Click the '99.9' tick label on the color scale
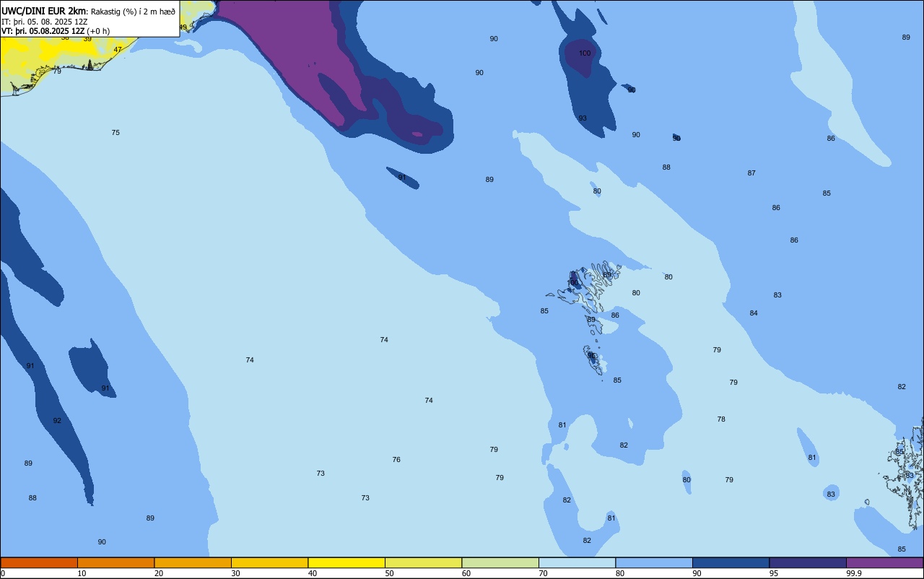The height and width of the screenshot is (579, 924). [854, 573]
